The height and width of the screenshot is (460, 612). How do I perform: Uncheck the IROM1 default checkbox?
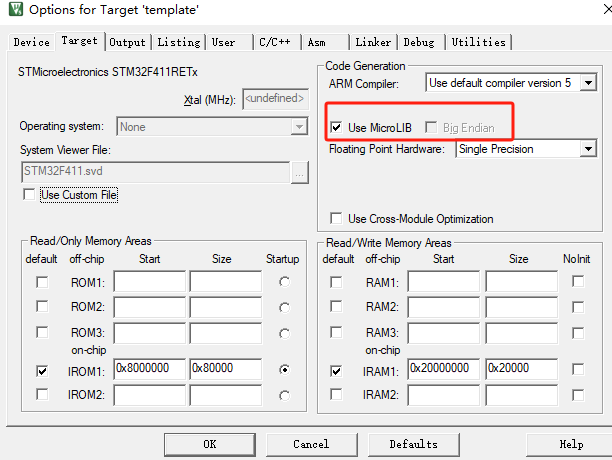tap(41, 369)
